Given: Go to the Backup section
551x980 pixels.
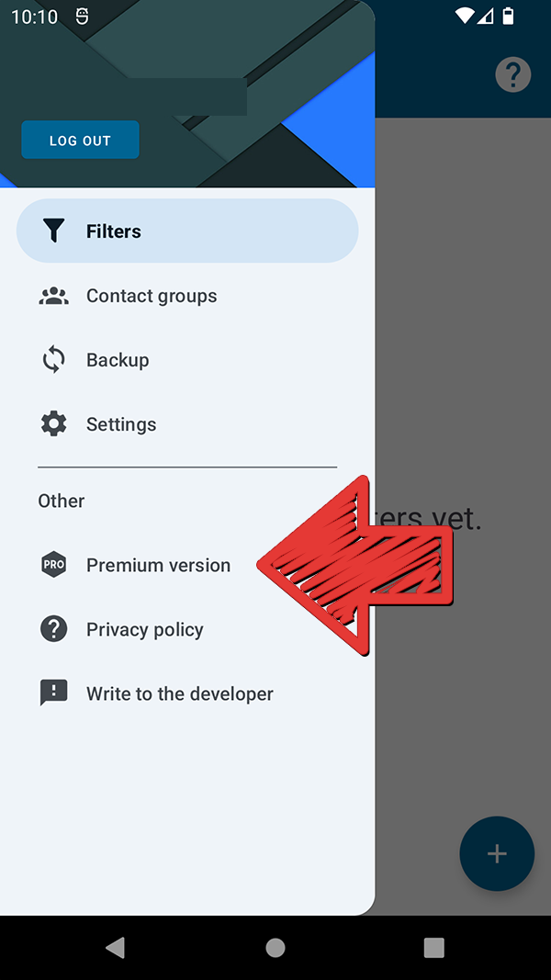Looking at the screenshot, I should (118, 360).
